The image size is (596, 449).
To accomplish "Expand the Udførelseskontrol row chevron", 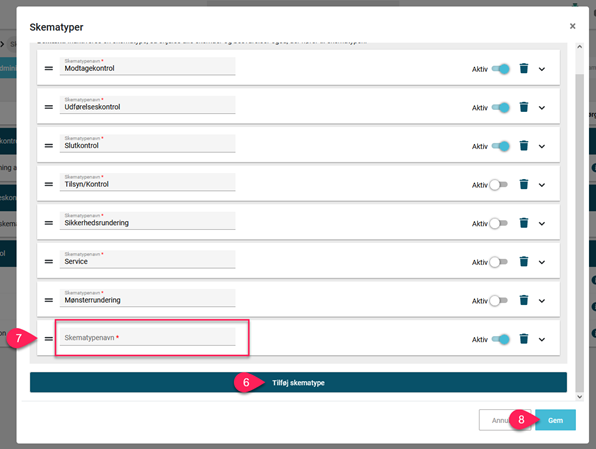I will tap(542, 108).
